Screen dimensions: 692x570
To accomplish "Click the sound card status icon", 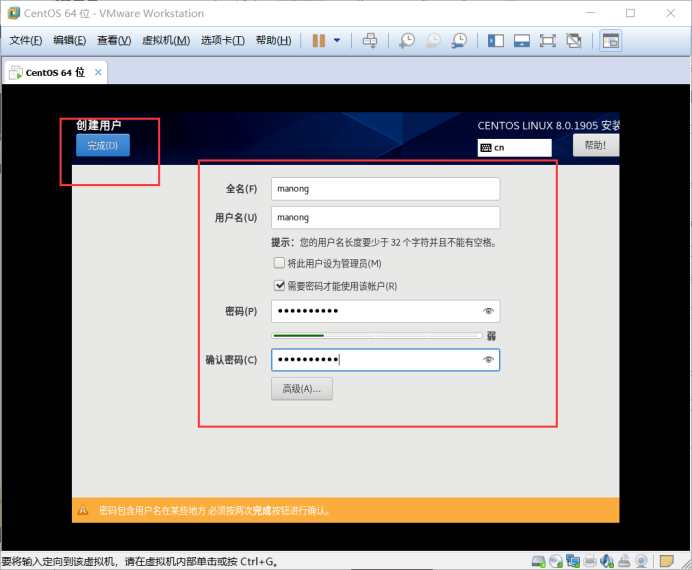I will click(x=607, y=561).
